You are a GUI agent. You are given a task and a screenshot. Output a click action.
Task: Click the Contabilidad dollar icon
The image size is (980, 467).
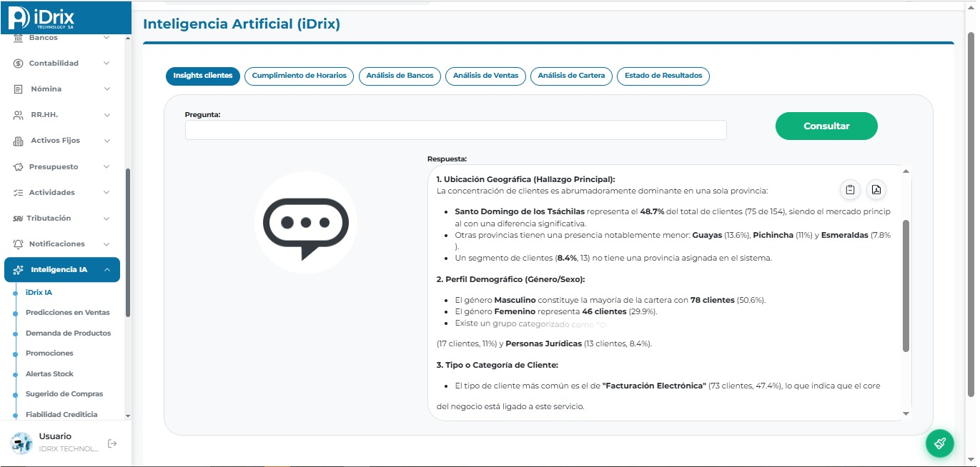coord(19,64)
